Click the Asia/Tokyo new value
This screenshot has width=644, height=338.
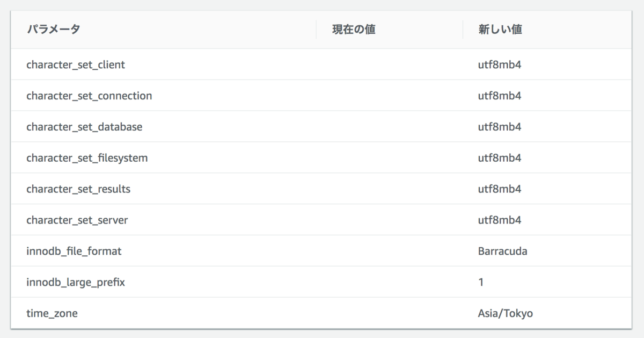click(505, 313)
